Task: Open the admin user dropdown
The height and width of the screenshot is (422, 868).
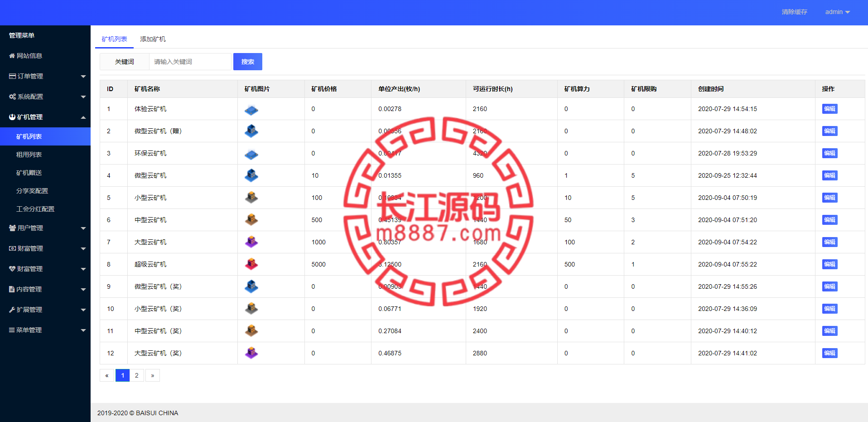Action: [x=837, y=12]
